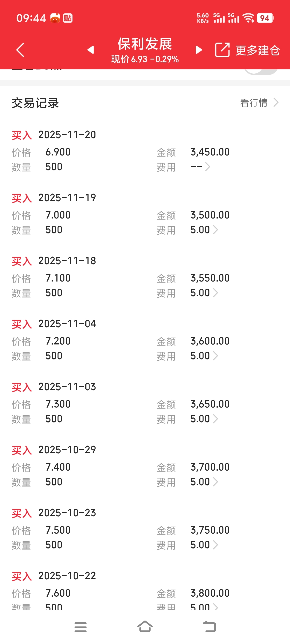This screenshot has height=644, width=290.
Task: Tap the back arrow in header
Action: pos(20,50)
